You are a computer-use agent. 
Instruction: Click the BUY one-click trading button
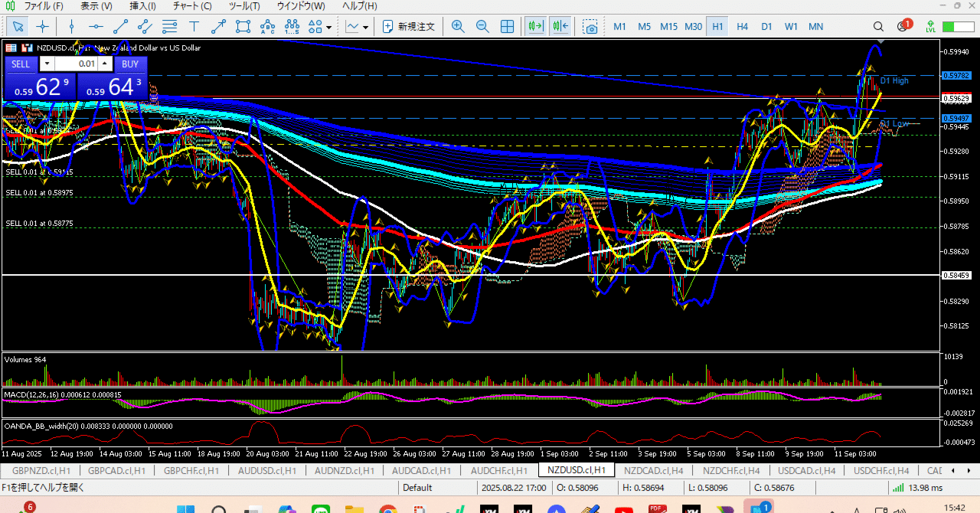click(x=130, y=64)
